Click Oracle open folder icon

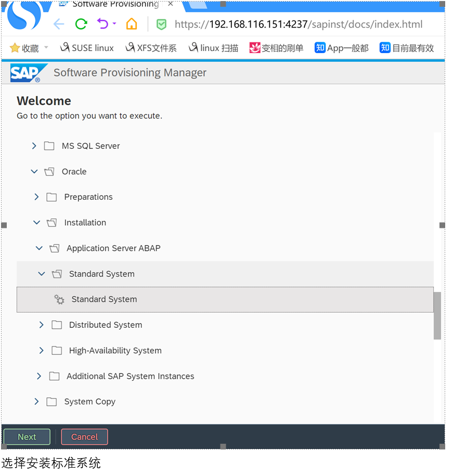49,172
